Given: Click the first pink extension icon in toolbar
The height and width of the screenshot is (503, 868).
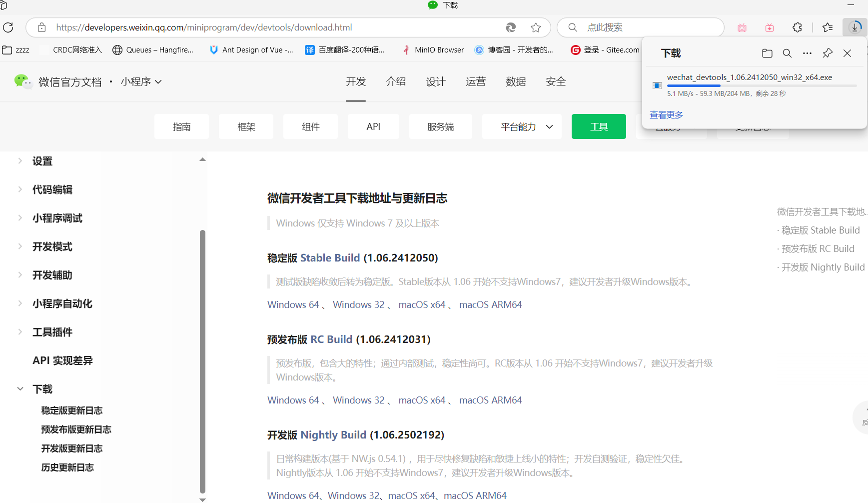Looking at the screenshot, I should click(x=742, y=27).
